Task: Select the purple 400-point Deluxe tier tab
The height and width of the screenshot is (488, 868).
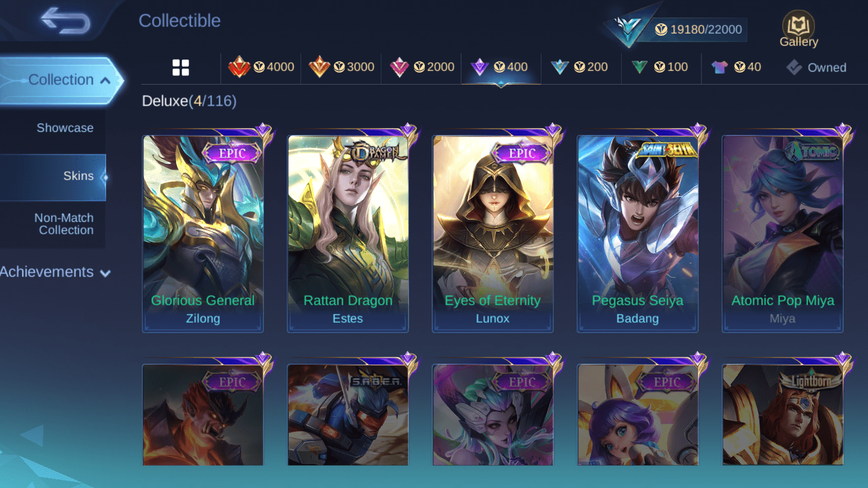Action: (x=501, y=67)
